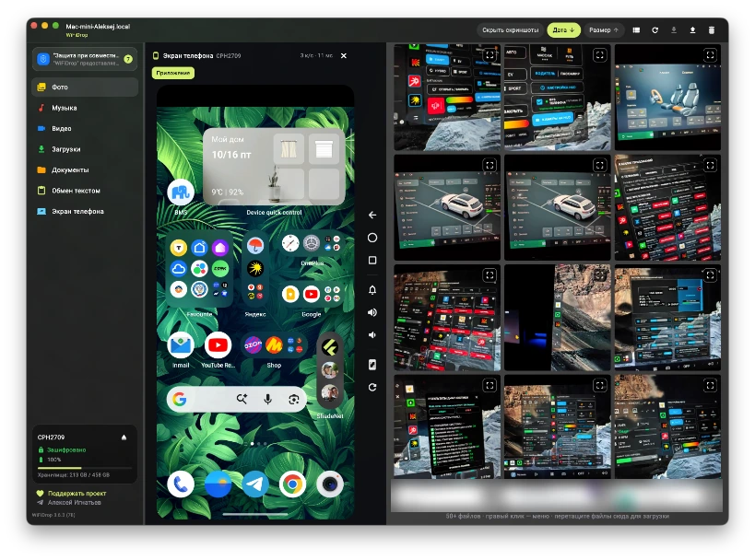The width and height of the screenshot is (755, 560).
Task: Close the Экран телефона panel
Action: point(344,56)
